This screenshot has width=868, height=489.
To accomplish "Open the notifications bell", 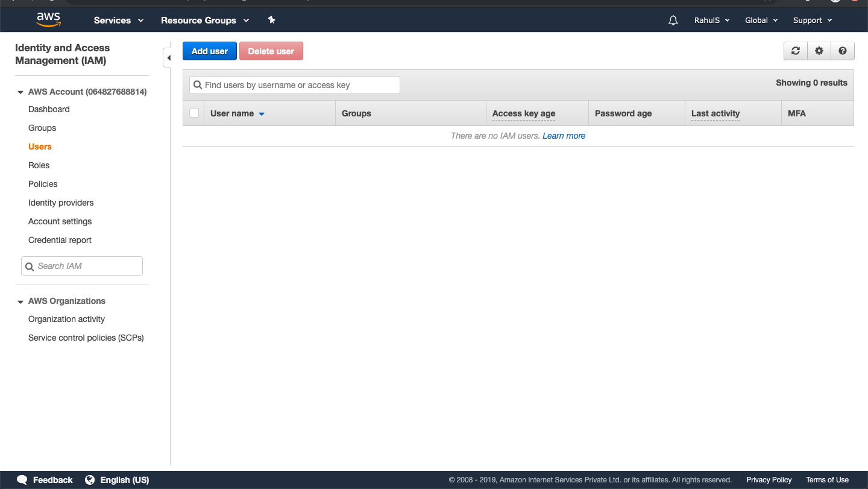I will coord(673,20).
